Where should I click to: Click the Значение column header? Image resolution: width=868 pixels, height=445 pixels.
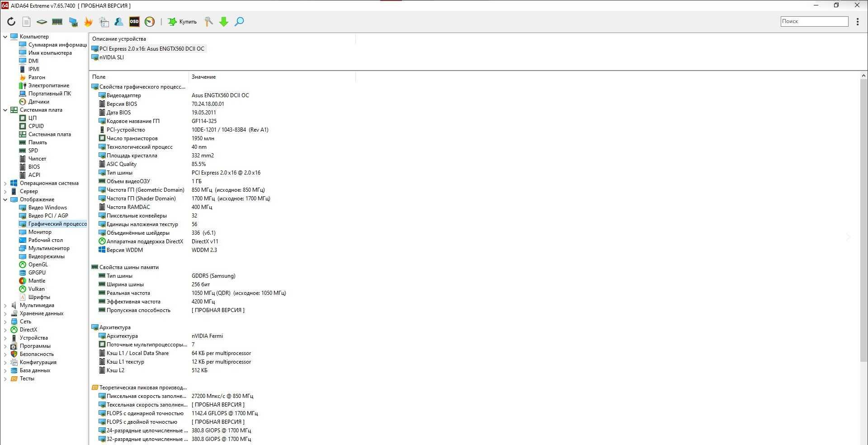(272, 77)
